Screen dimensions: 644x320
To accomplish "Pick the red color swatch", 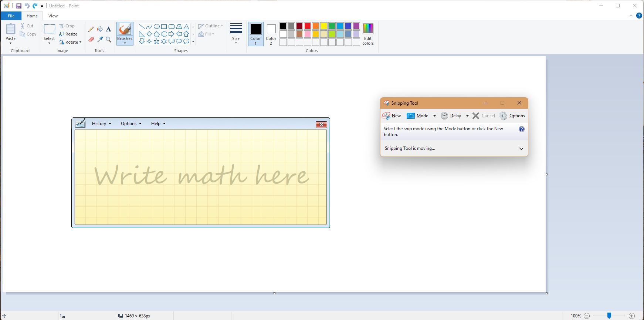I will click(308, 26).
